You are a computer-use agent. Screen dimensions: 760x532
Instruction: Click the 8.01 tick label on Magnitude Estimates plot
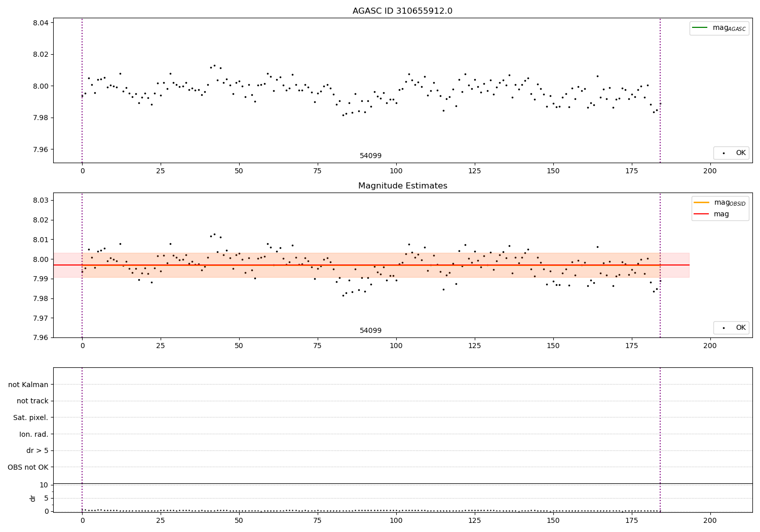pos(41,240)
